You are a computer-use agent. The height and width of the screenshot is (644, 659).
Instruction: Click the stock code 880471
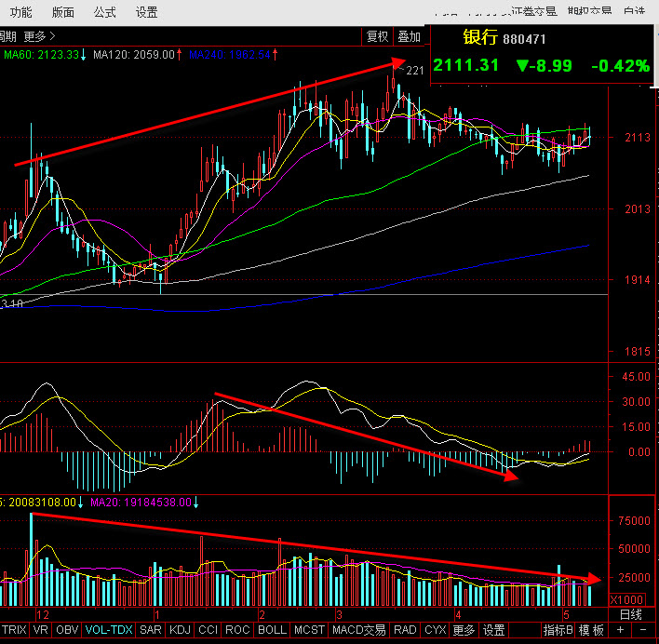point(524,39)
